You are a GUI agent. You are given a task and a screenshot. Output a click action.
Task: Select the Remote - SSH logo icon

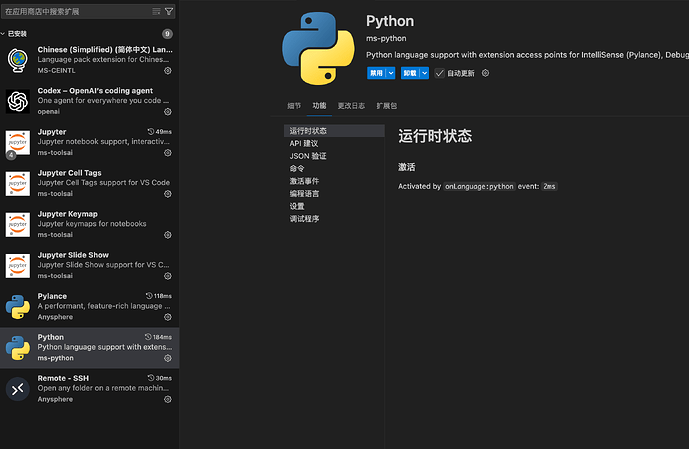point(18,389)
